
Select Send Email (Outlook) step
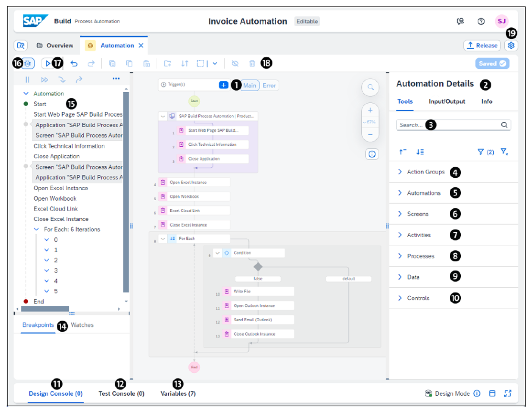tap(258, 320)
